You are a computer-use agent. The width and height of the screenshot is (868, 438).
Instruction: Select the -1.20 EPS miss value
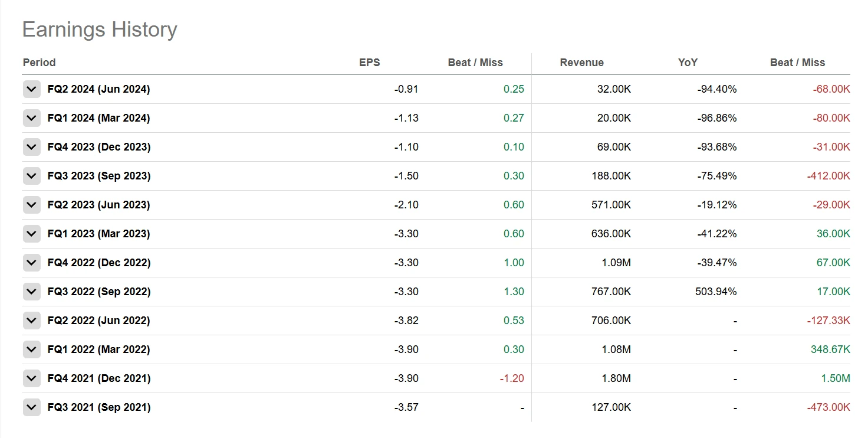[x=511, y=378]
